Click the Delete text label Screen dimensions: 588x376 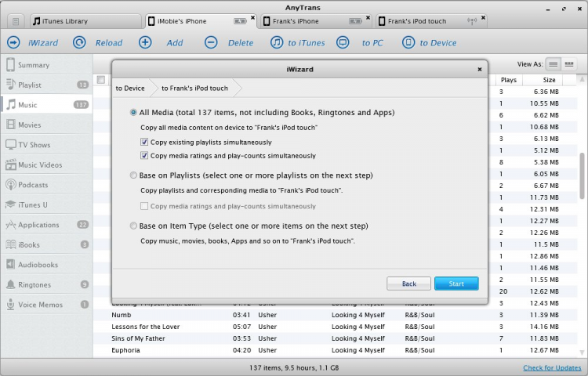[241, 43]
